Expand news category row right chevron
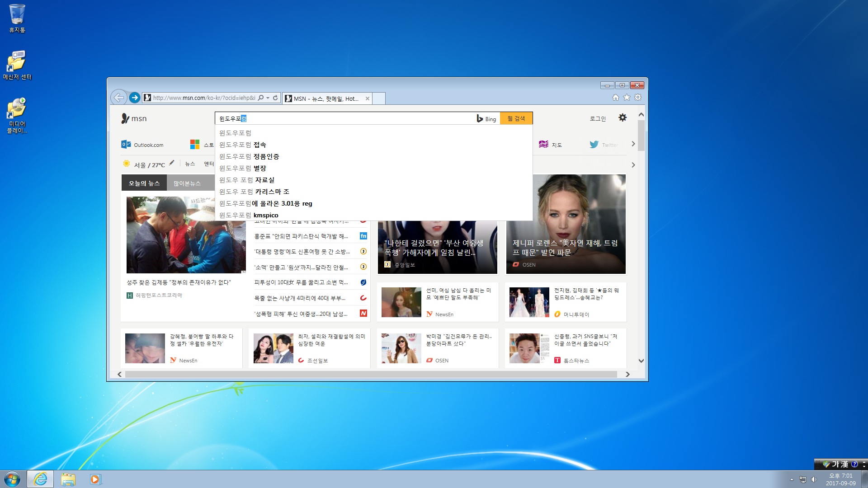 coord(633,165)
